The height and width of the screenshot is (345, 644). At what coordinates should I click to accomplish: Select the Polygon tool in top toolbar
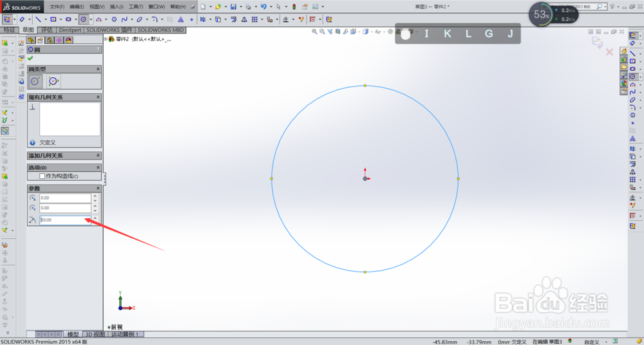pos(114,19)
